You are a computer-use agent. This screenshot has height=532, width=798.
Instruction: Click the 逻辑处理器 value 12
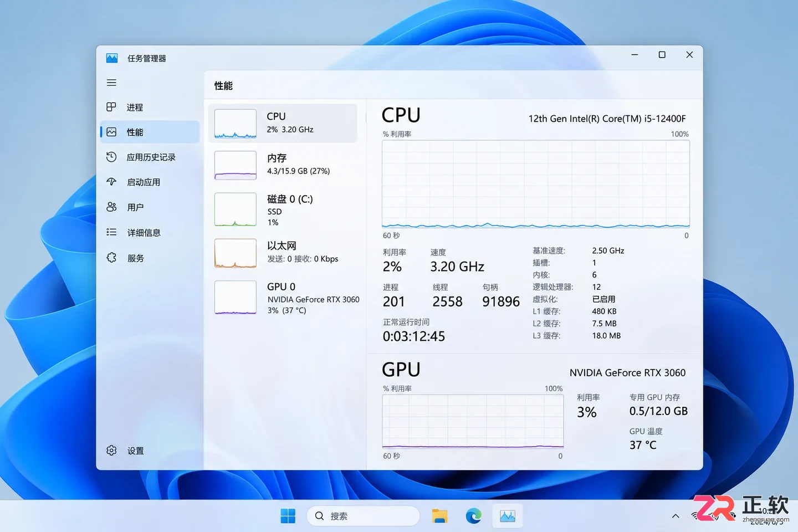click(596, 287)
